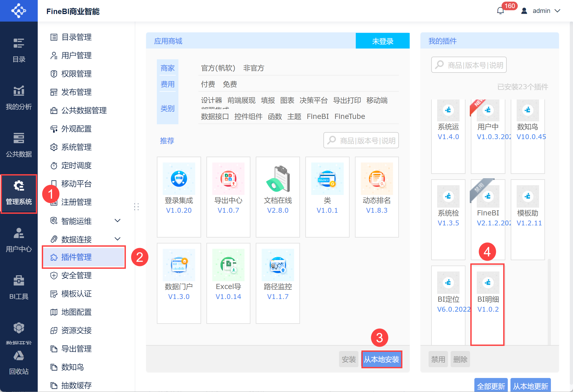573x392 pixels.
Task: Click the 我的插件 search field
Action: click(469, 65)
